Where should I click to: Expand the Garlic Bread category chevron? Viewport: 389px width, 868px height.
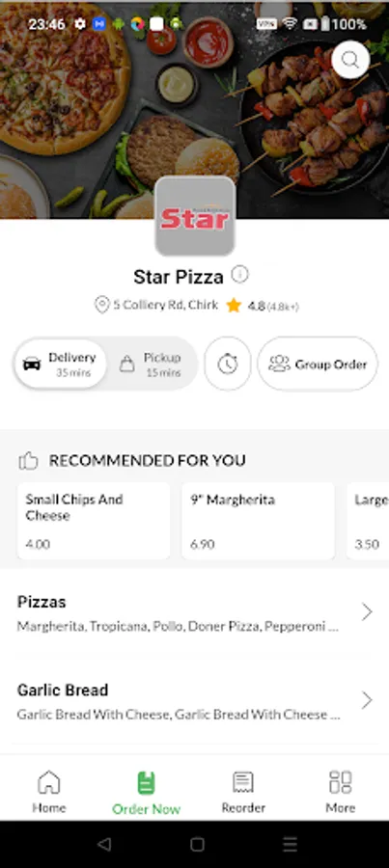[x=366, y=700]
